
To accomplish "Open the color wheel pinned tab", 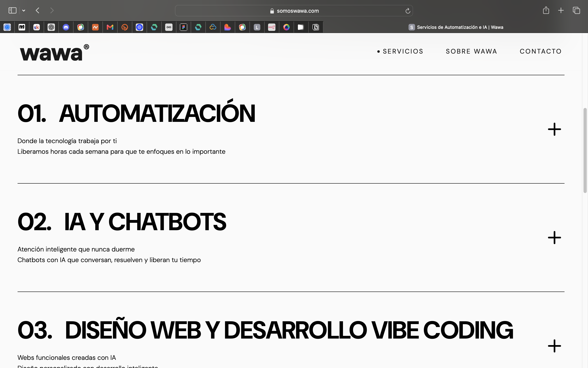I will tap(286, 27).
